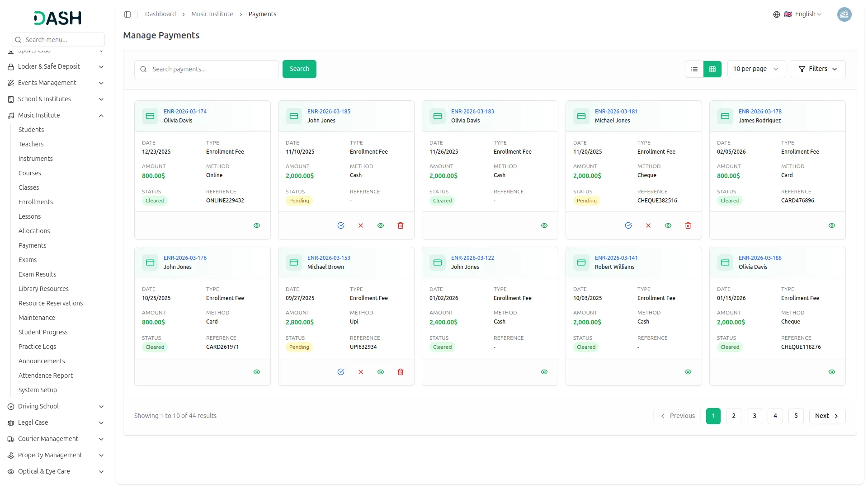Open enrollment link ENR-2026-03-178
The width and height of the screenshot is (868, 488).
(x=760, y=112)
